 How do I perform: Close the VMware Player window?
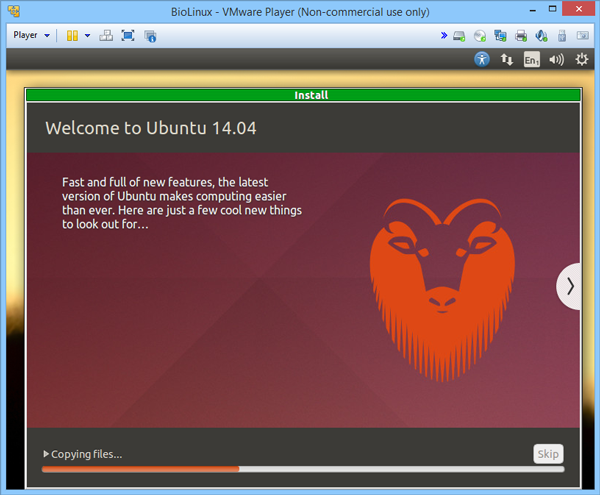579,9
